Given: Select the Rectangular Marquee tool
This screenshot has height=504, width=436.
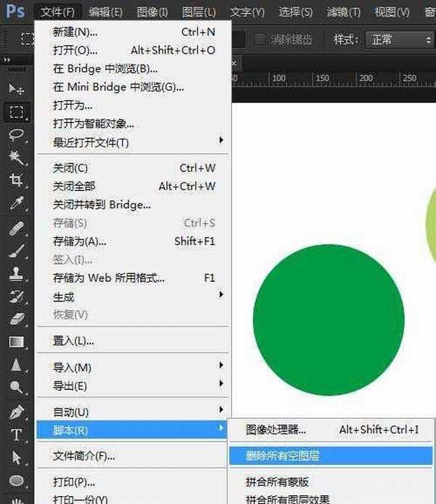Looking at the screenshot, I should tap(17, 112).
